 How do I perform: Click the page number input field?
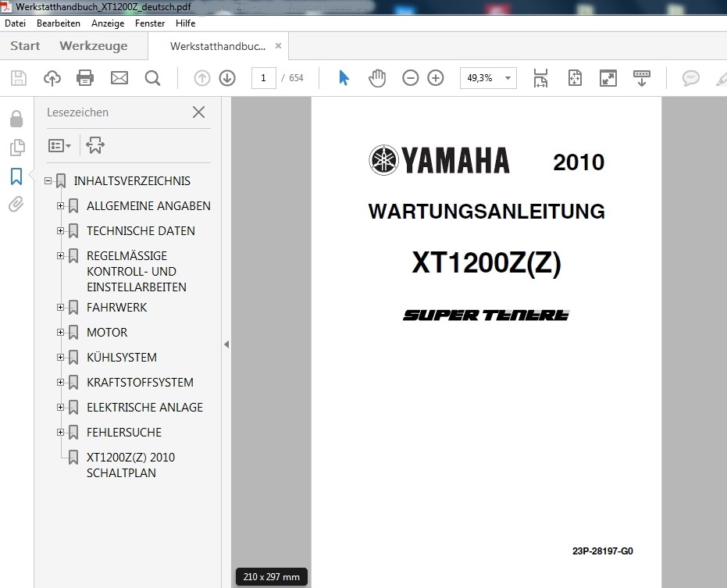click(263, 78)
